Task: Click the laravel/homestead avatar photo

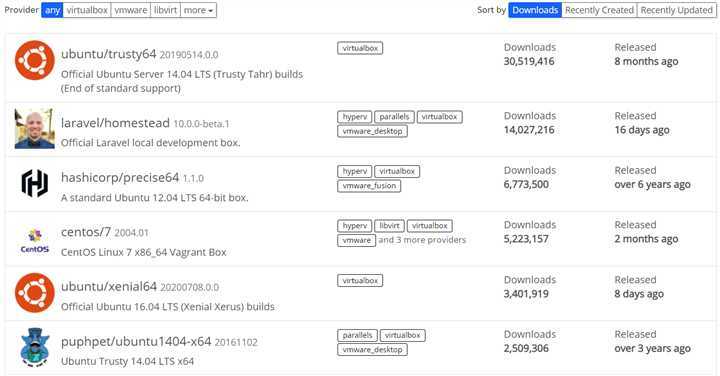Action: pyautogui.click(x=34, y=129)
